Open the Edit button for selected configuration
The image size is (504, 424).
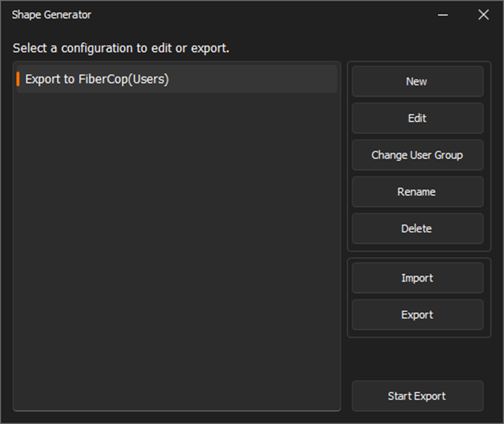click(x=418, y=118)
